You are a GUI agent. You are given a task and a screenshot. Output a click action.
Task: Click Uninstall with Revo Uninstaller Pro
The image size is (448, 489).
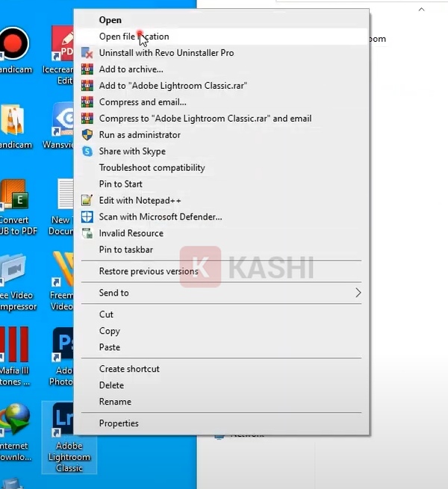[167, 53]
